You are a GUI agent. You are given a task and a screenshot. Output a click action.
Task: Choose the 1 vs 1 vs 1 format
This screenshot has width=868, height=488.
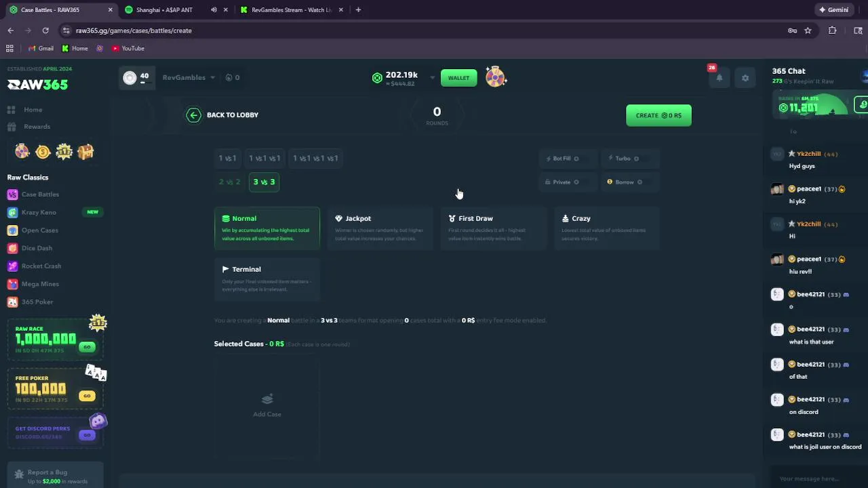click(264, 159)
